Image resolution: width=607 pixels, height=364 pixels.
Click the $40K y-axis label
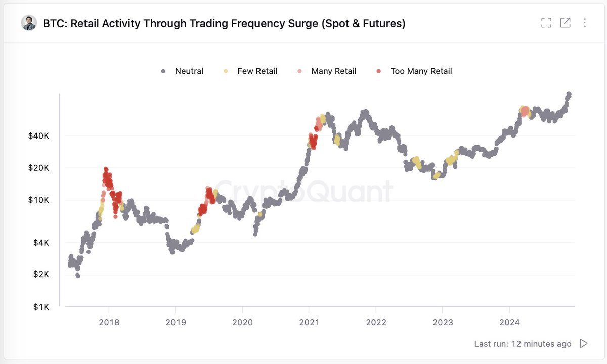[x=38, y=136]
